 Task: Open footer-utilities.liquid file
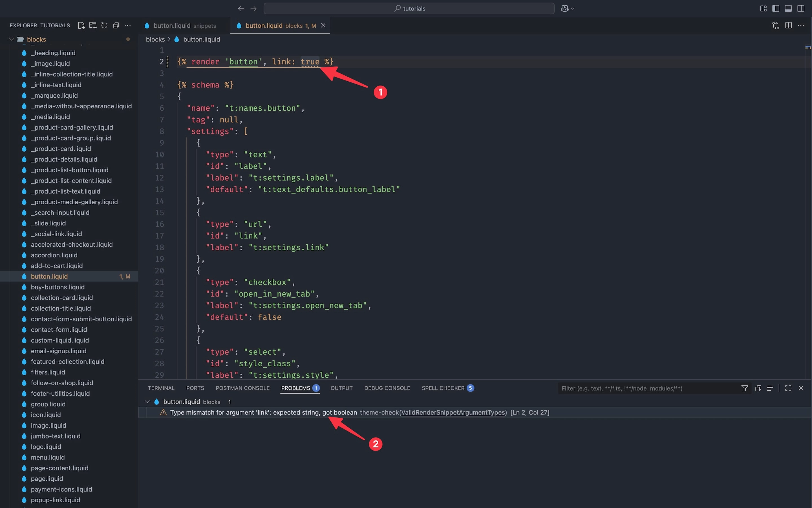coord(60,393)
